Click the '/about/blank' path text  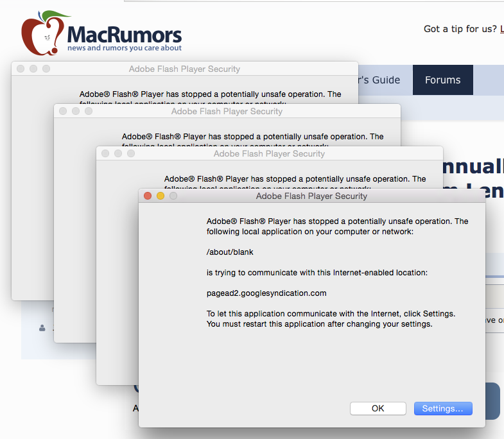click(230, 252)
